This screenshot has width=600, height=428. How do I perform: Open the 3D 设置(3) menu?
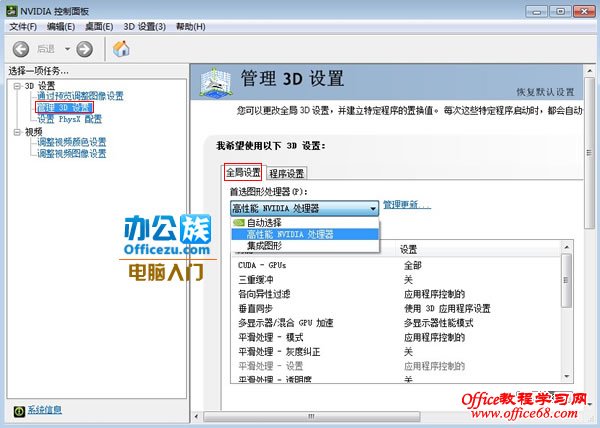pyautogui.click(x=145, y=26)
